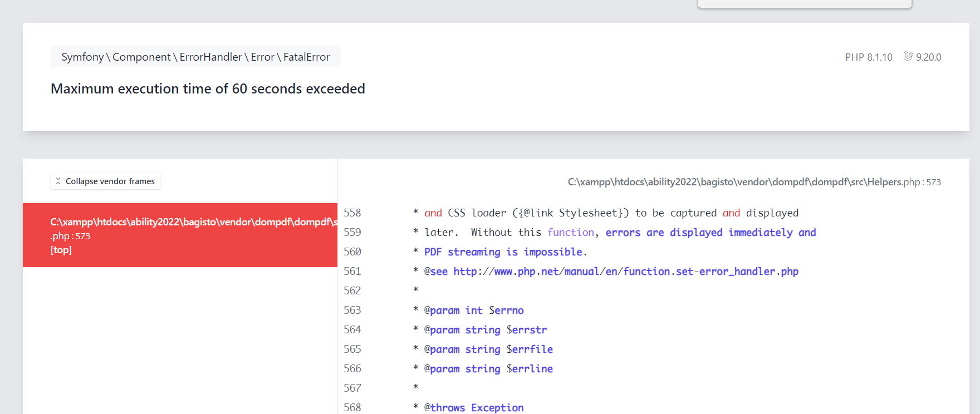Click the php.net set-error_handler URL on line 561
Viewport: 980px width, 414px height.
click(626, 272)
